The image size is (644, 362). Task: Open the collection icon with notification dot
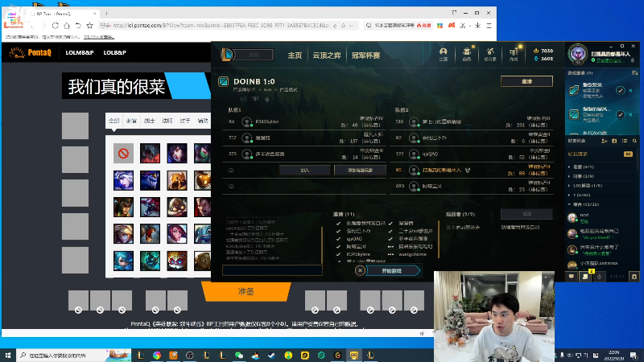pyautogui.click(x=467, y=54)
